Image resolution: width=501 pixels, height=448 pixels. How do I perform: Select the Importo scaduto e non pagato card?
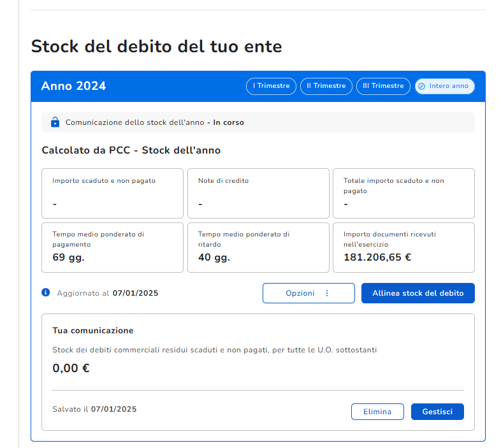coord(112,193)
